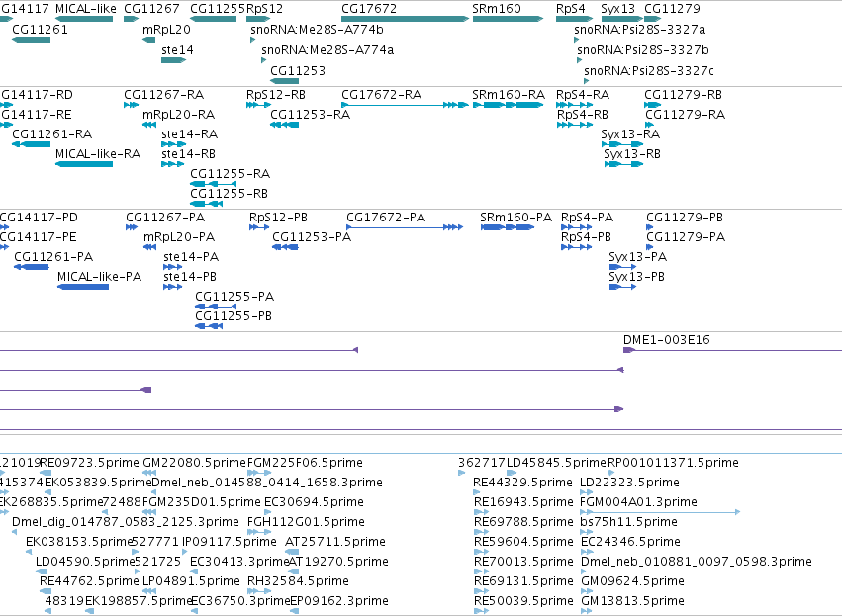Click the SRm160 gene label
842x616 pixels.
(x=496, y=9)
